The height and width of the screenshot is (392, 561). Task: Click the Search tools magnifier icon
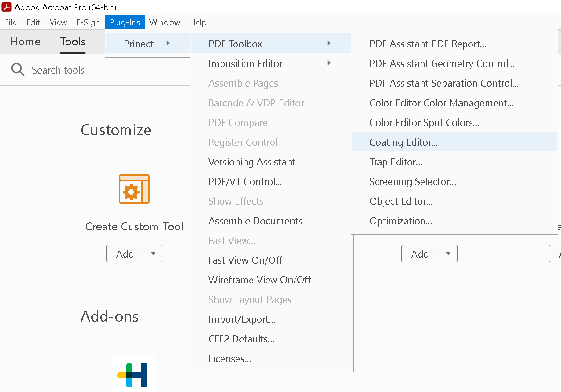(17, 70)
